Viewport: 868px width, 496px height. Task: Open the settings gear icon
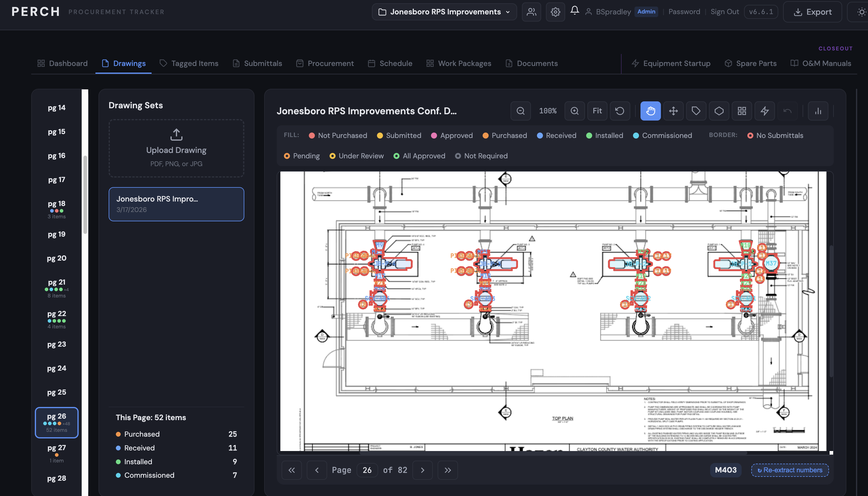pyautogui.click(x=555, y=12)
